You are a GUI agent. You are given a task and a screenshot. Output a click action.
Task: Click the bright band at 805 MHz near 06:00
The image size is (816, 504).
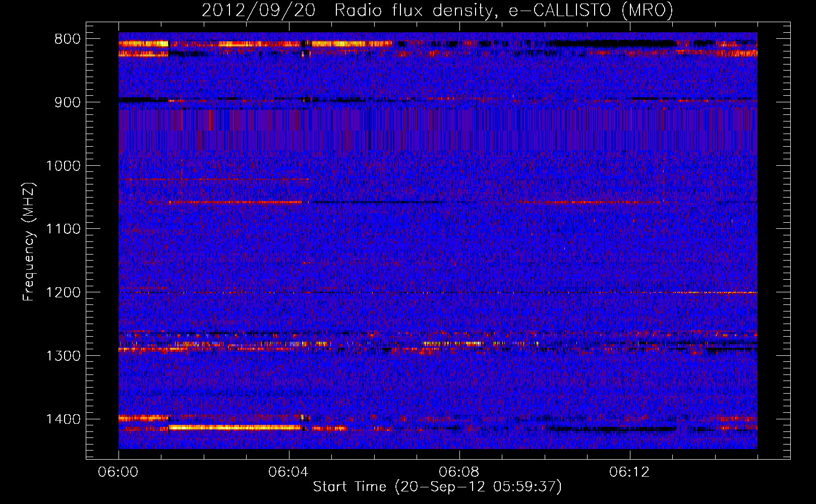click(143, 44)
